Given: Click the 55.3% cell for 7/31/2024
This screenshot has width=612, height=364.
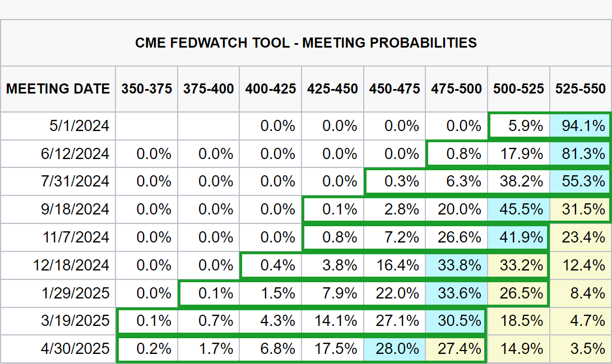Looking at the screenshot, I should [581, 182].
